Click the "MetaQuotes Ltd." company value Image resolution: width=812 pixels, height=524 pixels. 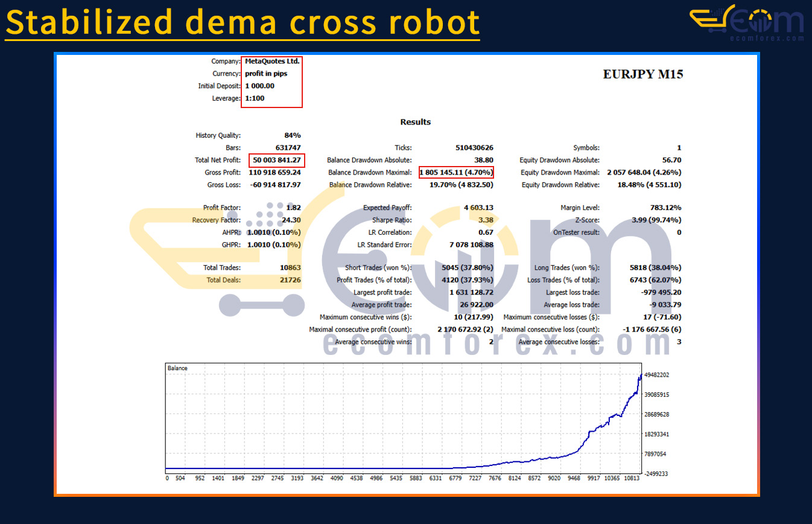point(272,61)
